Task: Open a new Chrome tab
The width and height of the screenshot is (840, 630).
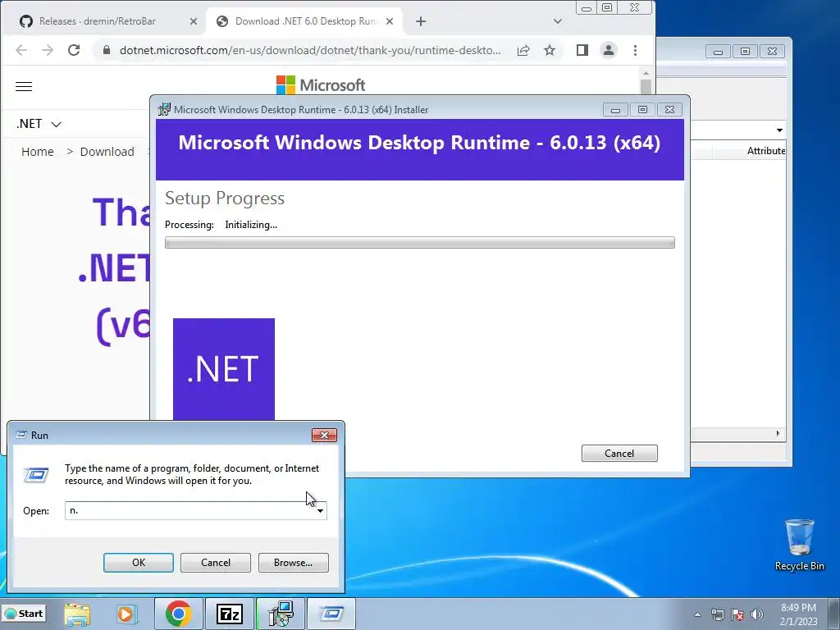Action: pyautogui.click(x=421, y=21)
